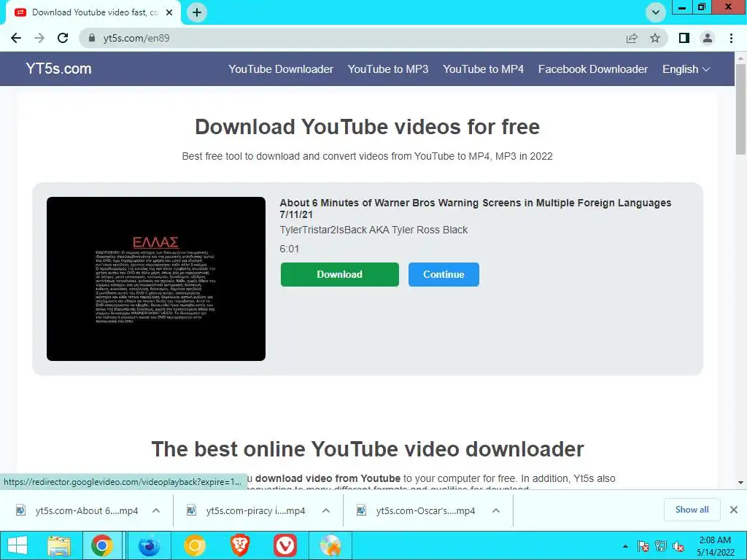Expand the English language dropdown
This screenshot has width=747, height=560.
click(x=686, y=69)
